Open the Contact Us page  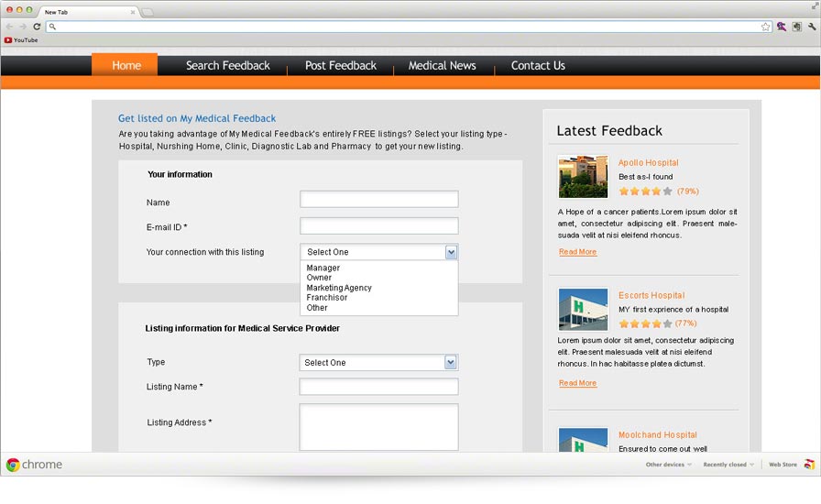pyautogui.click(x=538, y=66)
